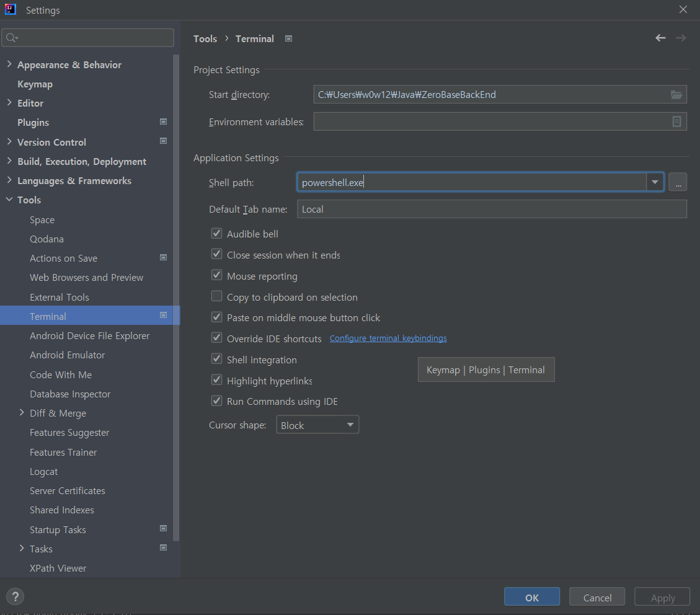Click the Shell path text field
This screenshot has height=615, width=700.
tap(471, 182)
